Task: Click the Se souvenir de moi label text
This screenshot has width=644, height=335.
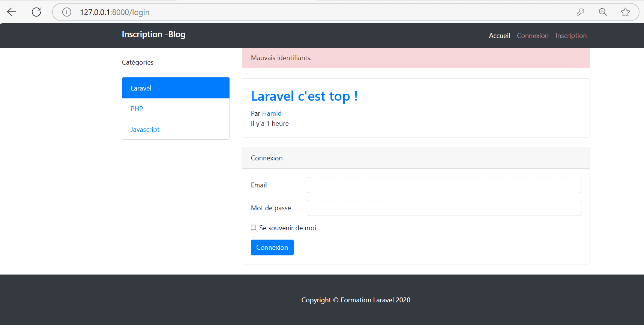Action: (288, 228)
